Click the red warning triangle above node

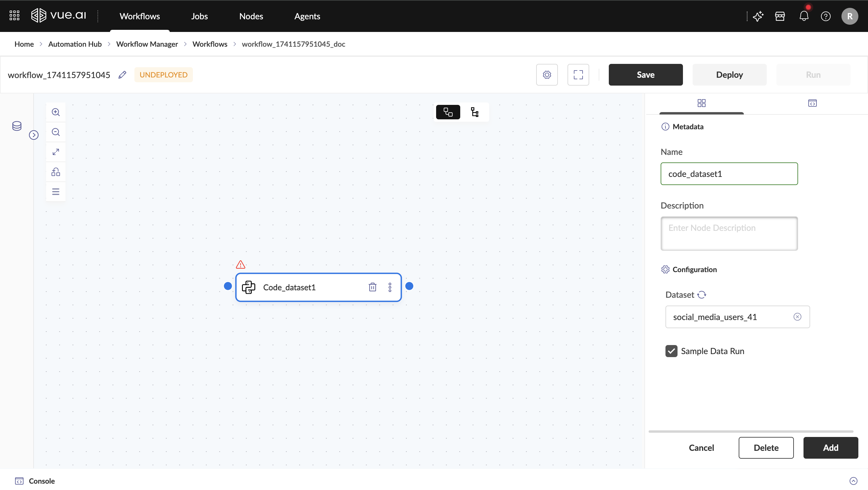[241, 265]
